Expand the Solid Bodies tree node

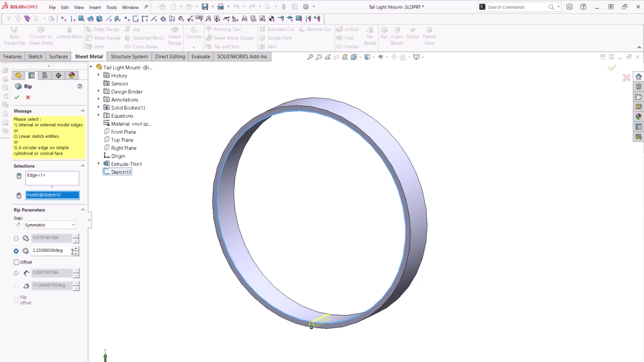click(x=98, y=107)
